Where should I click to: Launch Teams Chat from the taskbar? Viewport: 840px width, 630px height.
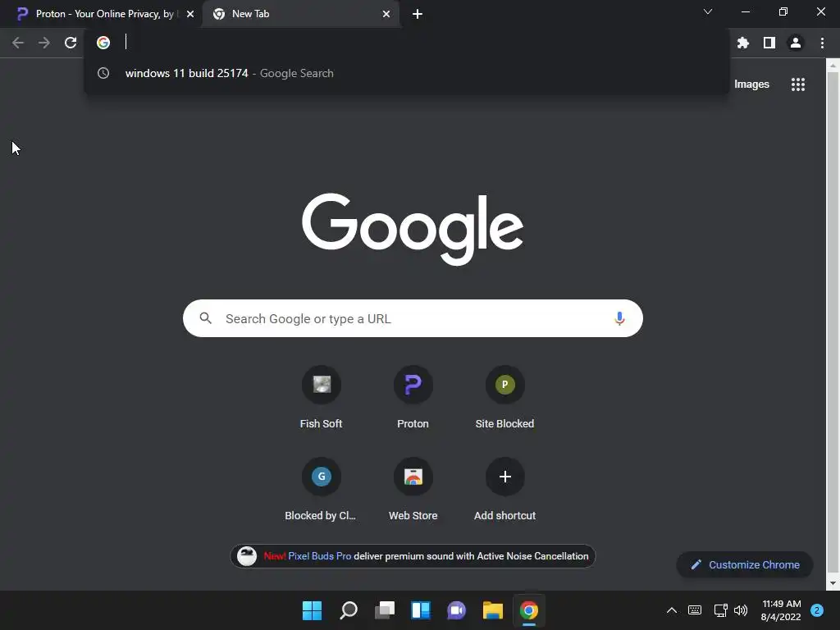coord(456,610)
